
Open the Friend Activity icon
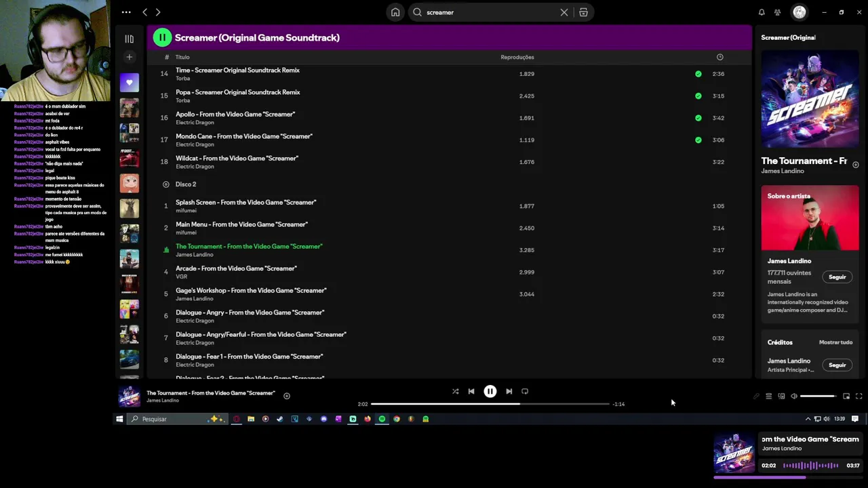point(777,12)
